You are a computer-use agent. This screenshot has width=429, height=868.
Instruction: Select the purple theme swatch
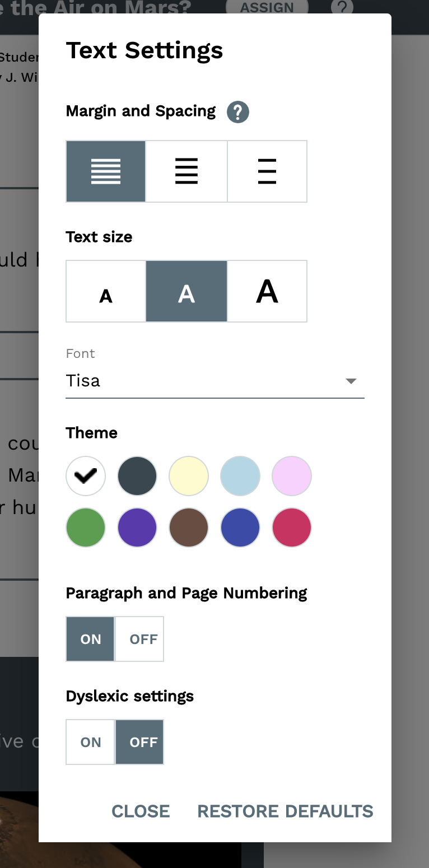137,528
